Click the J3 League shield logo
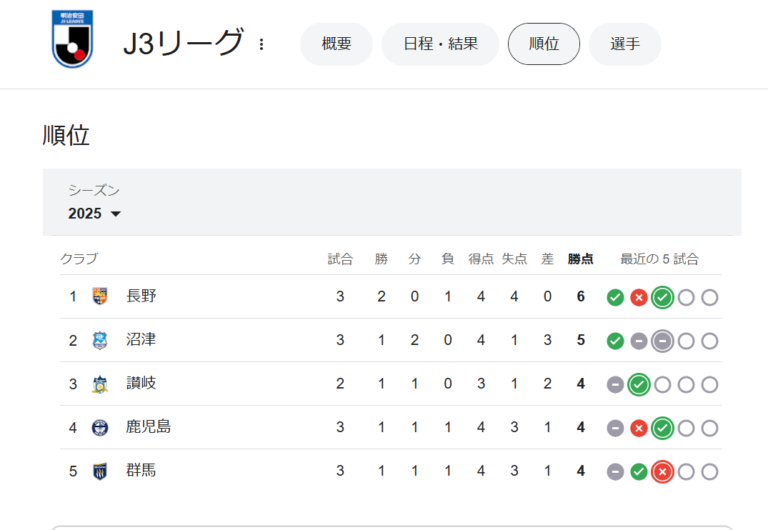Image resolution: width=768 pixels, height=530 pixels. coord(72,39)
